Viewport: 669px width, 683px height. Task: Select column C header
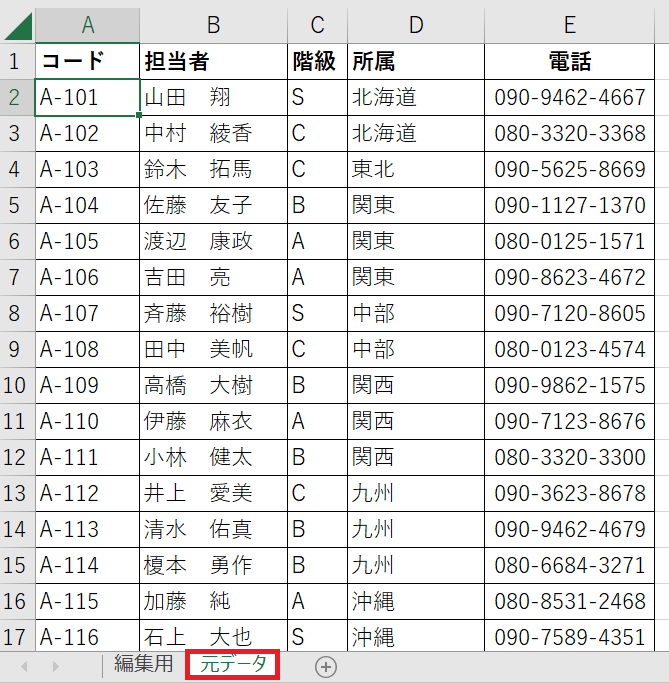317,24
